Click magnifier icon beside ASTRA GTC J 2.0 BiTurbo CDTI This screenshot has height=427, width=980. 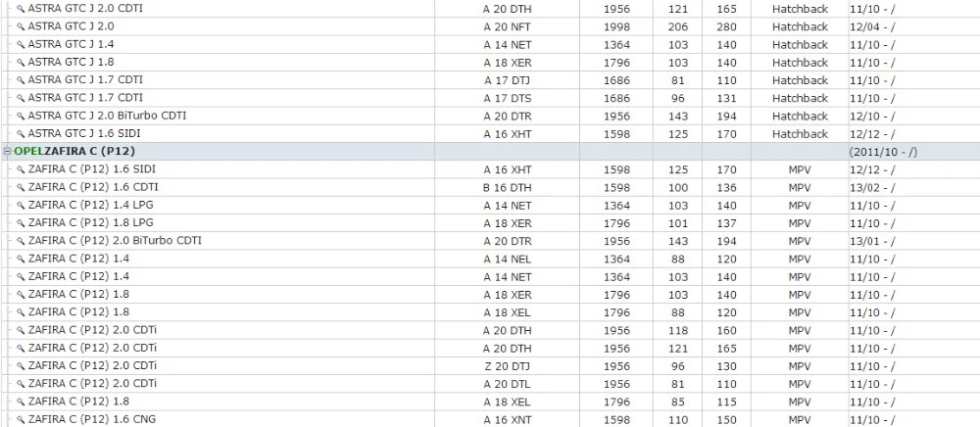(21, 117)
